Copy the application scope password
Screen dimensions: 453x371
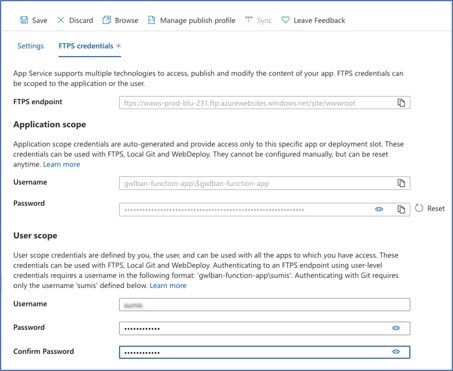tap(401, 209)
